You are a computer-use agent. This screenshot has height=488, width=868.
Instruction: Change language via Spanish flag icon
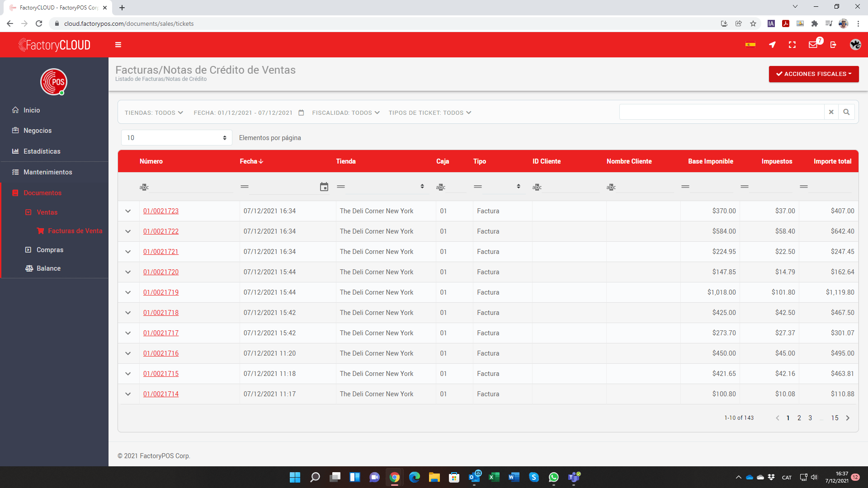750,44
